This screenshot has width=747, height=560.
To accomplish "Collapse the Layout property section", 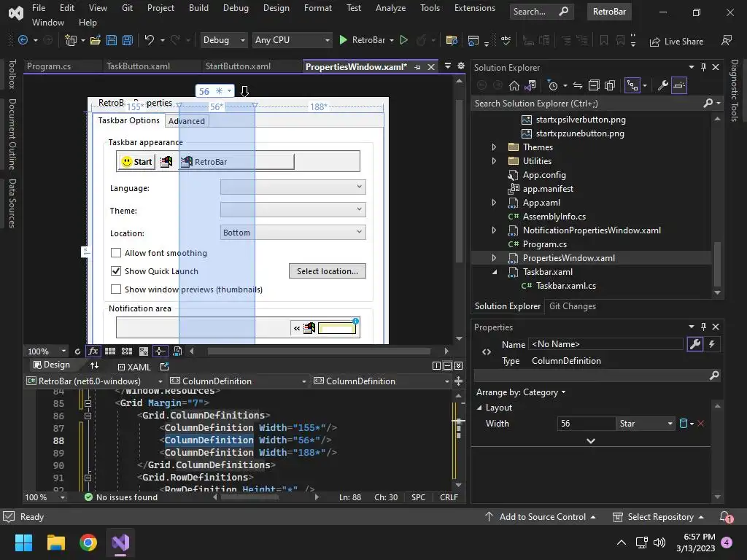I will tap(479, 408).
